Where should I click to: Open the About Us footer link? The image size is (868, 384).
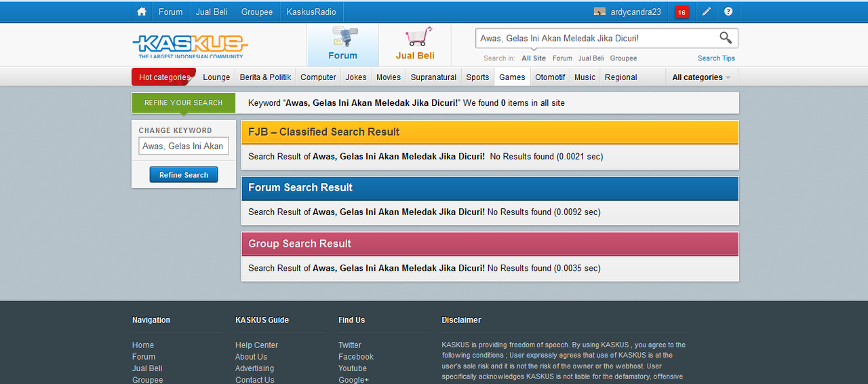[x=251, y=357]
